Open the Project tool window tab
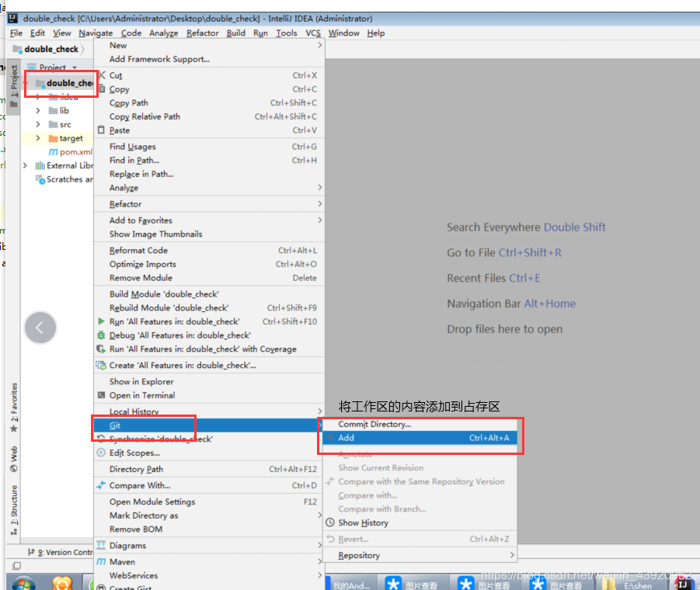 coord(14,85)
